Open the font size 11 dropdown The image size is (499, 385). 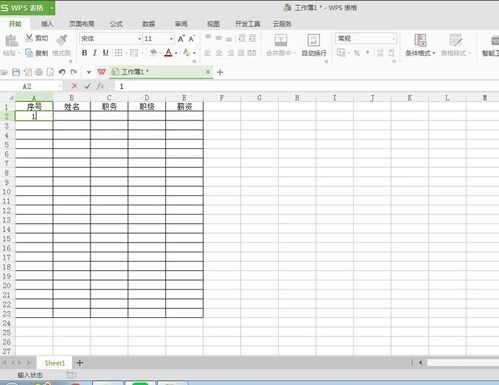[x=171, y=39]
